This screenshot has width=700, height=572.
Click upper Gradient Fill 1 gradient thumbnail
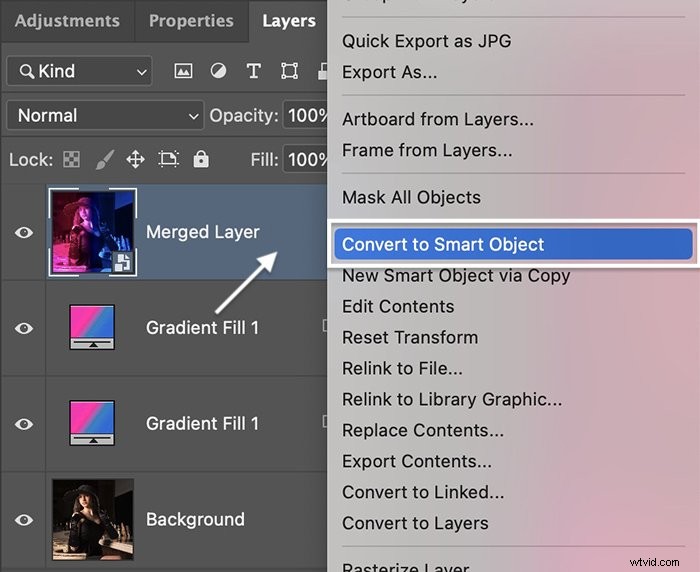[92, 327]
